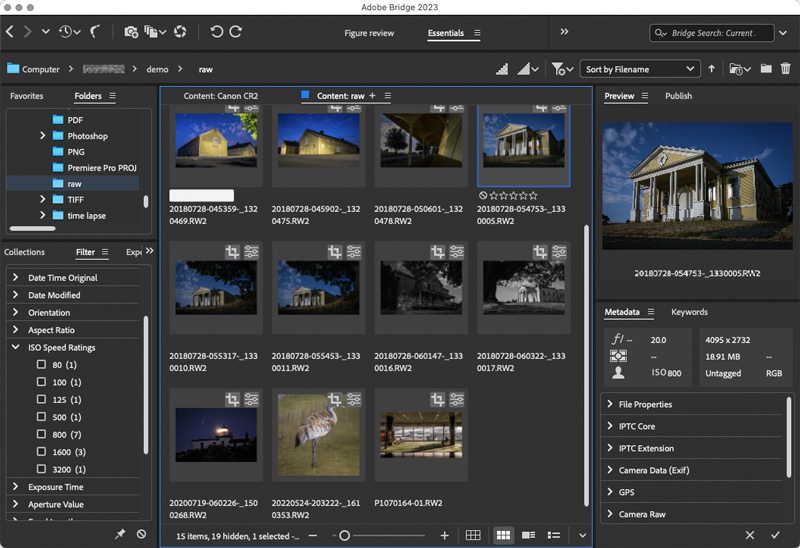Click demo in path bar
The image size is (800, 548).
coord(157,69)
